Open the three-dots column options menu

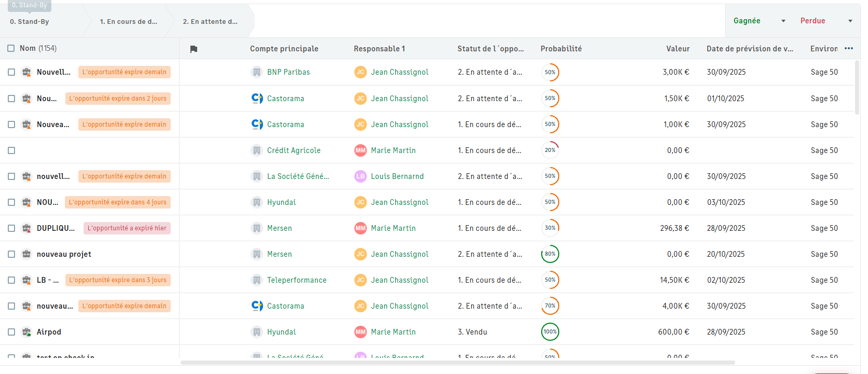point(849,48)
